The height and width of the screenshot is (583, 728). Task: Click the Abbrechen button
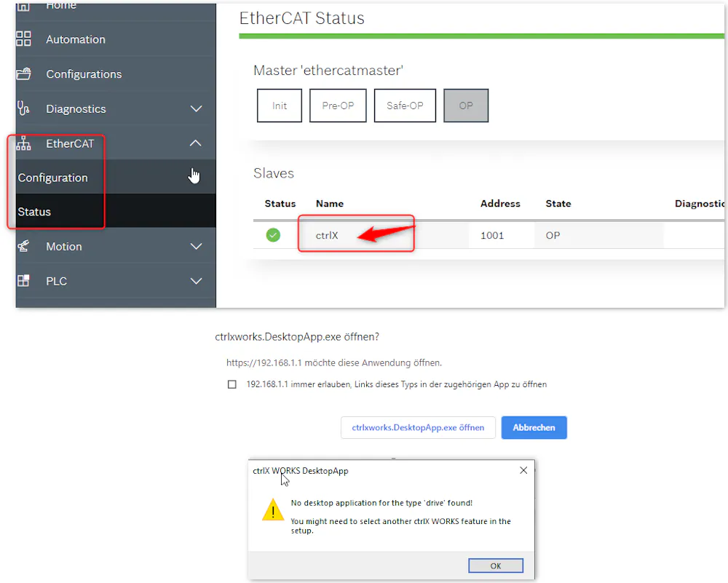click(x=534, y=427)
